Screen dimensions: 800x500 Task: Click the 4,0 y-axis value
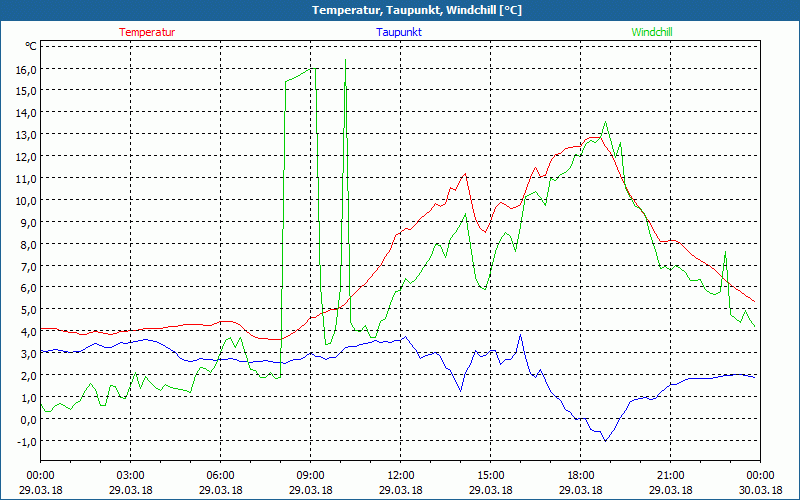[29, 332]
